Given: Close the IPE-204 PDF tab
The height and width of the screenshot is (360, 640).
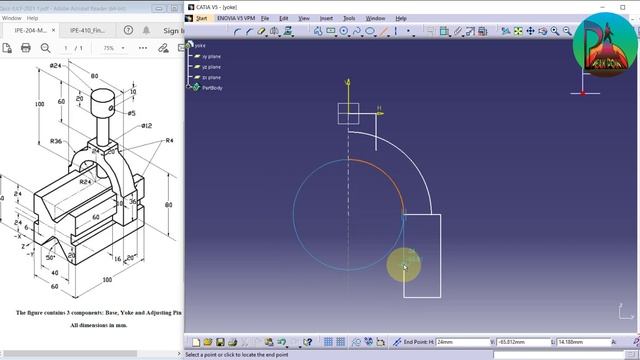Looking at the screenshot, I should click(x=53, y=30).
